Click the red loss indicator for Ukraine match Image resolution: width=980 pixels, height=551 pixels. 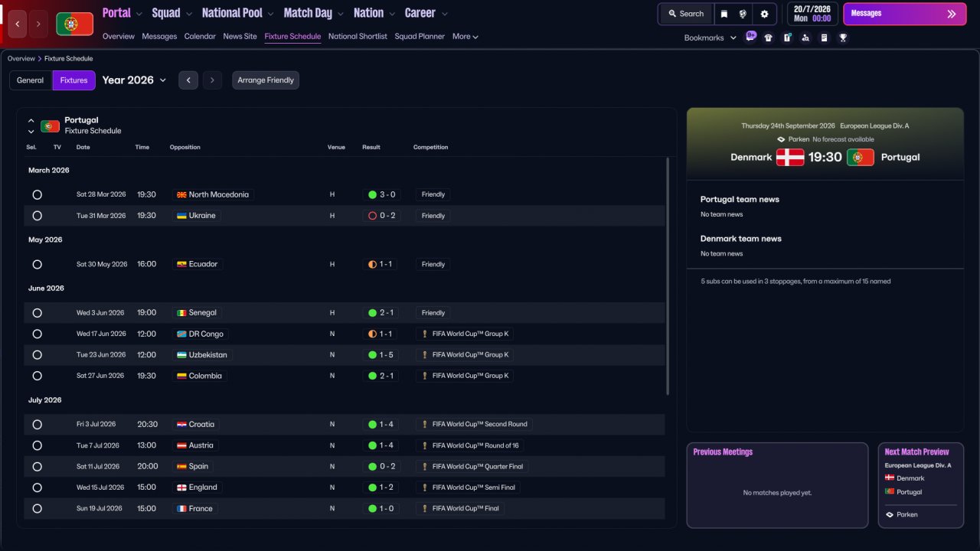pos(372,216)
